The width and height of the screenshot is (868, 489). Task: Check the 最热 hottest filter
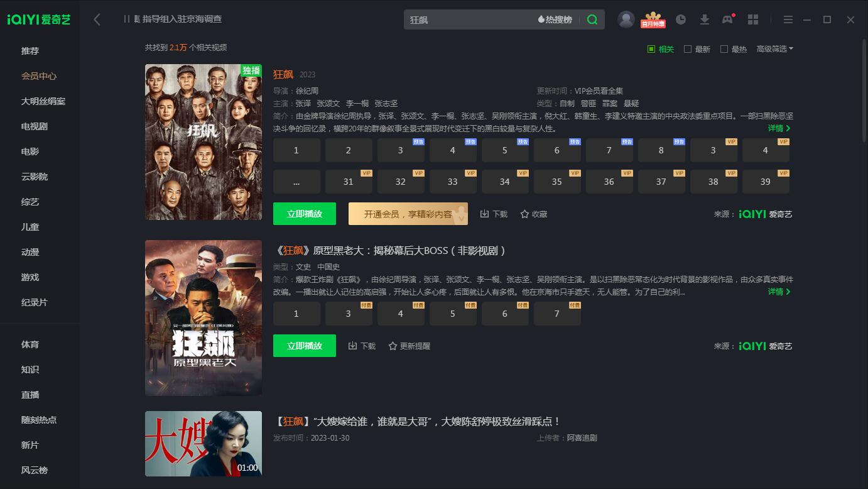click(734, 49)
